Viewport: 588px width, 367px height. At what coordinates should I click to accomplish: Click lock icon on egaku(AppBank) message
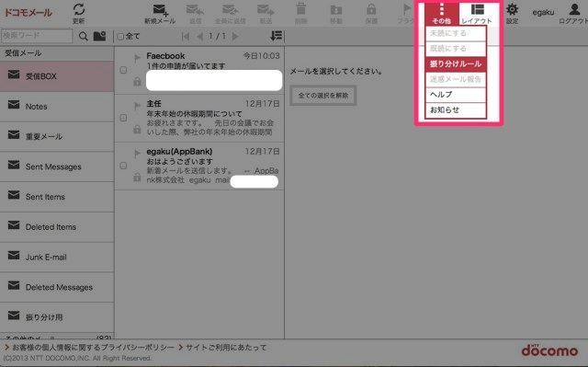pos(137,177)
